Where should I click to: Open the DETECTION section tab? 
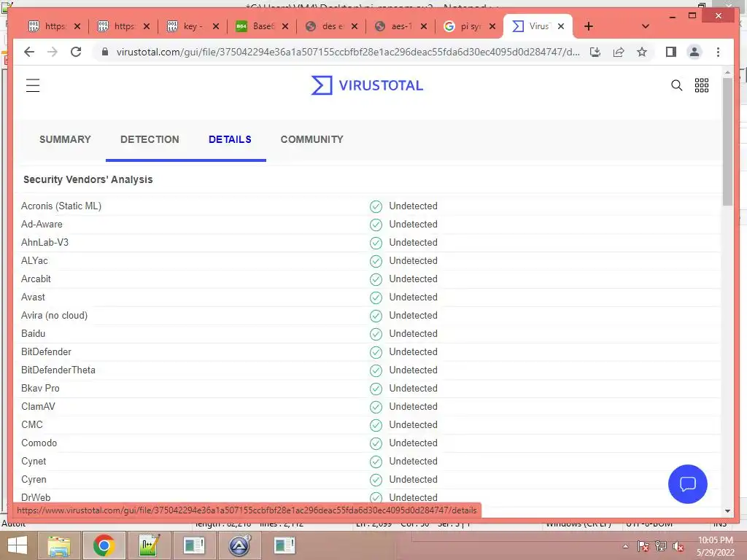150,139
